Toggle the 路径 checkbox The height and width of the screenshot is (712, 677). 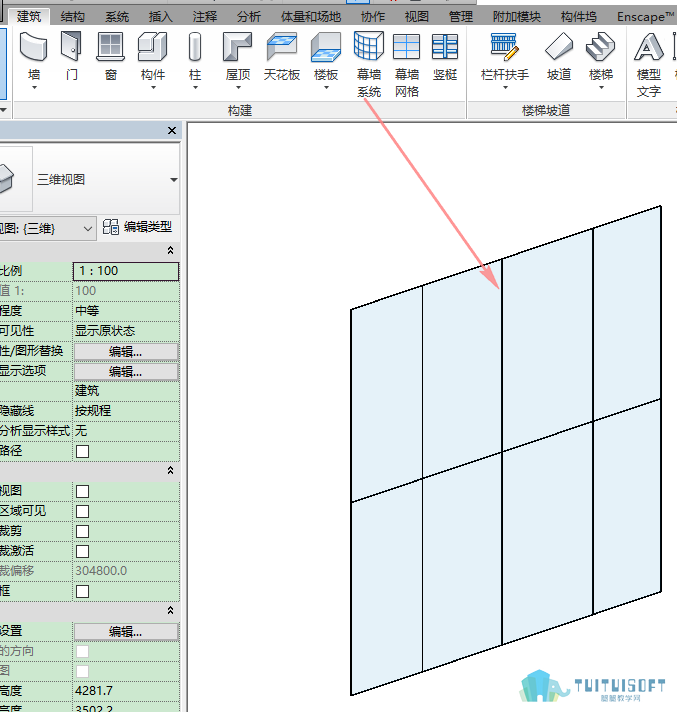click(83, 451)
